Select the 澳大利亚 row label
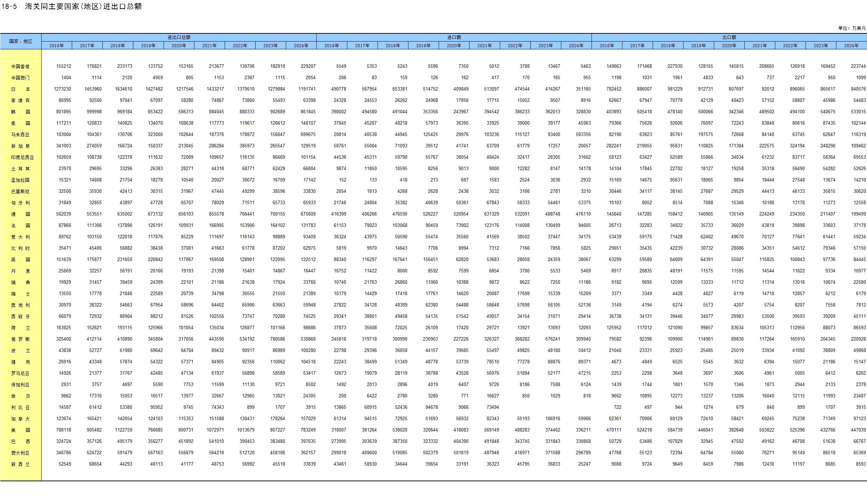867x504 pixels. [20, 453]
